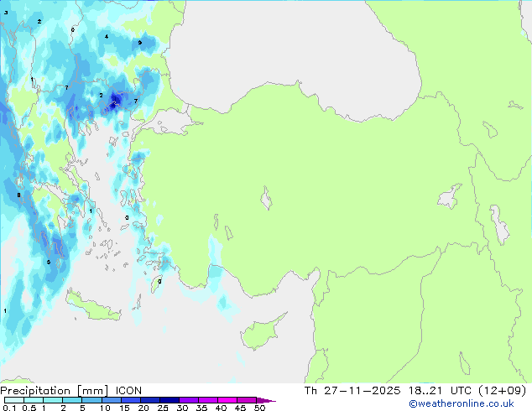Click the "20" legend scale label
The image size is (532, 411).
(143, 408)
